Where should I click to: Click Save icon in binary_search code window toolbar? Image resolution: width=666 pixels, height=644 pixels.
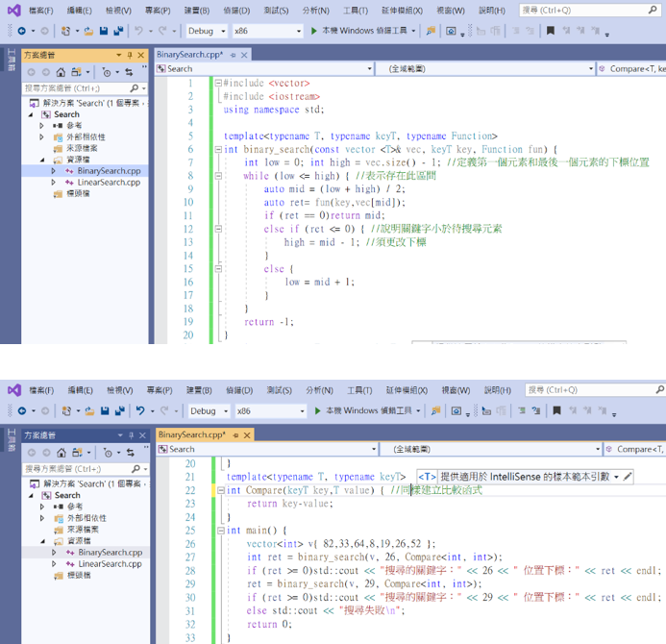pos(104,31)
